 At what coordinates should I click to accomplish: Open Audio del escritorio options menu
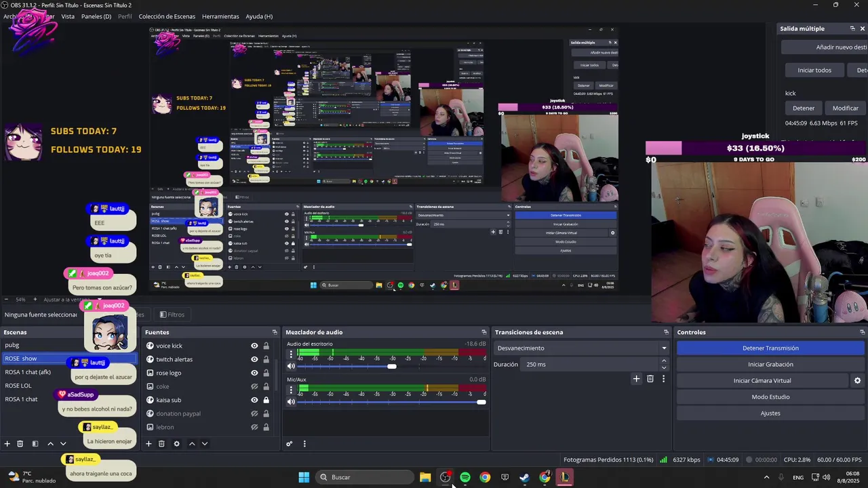(x=291, y=354)
